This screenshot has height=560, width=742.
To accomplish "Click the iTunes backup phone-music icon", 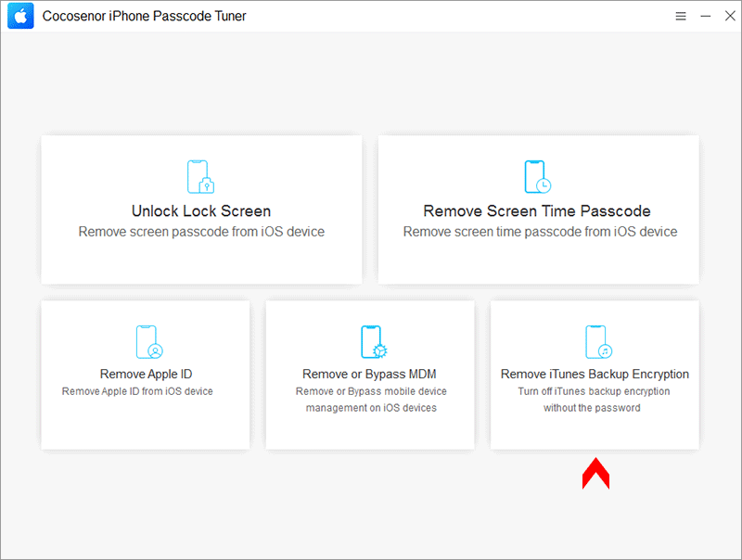I will coord(598,341).
